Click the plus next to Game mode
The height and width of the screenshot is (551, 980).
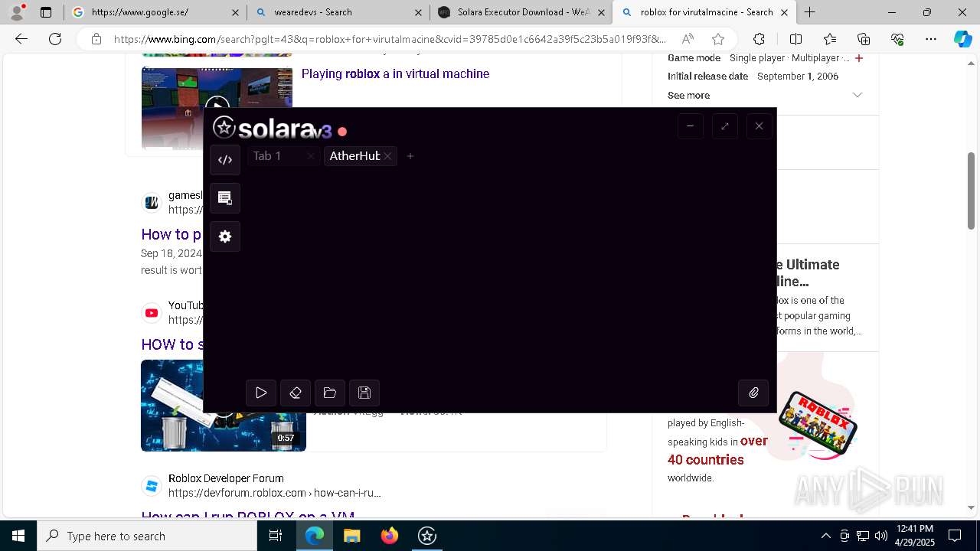pos(859,58)
